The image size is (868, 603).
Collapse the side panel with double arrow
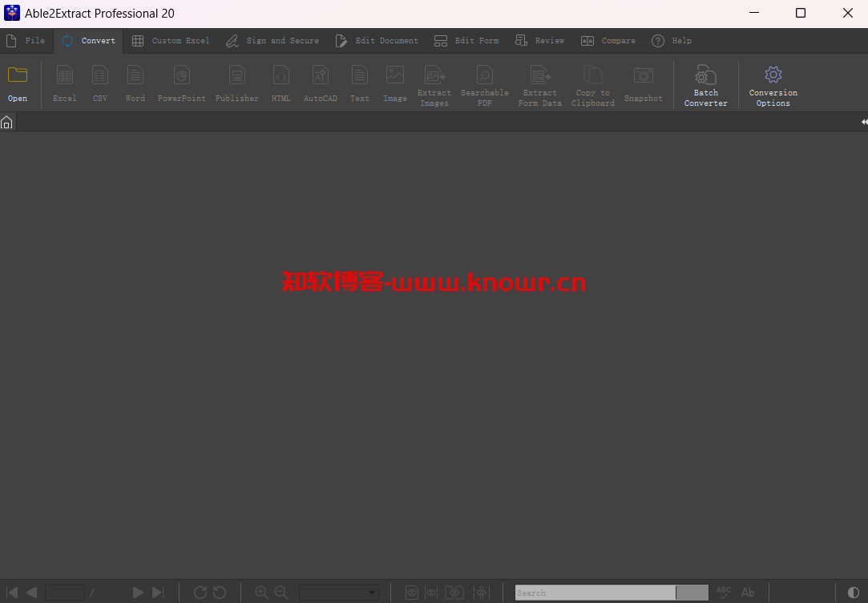pos(864,122)
